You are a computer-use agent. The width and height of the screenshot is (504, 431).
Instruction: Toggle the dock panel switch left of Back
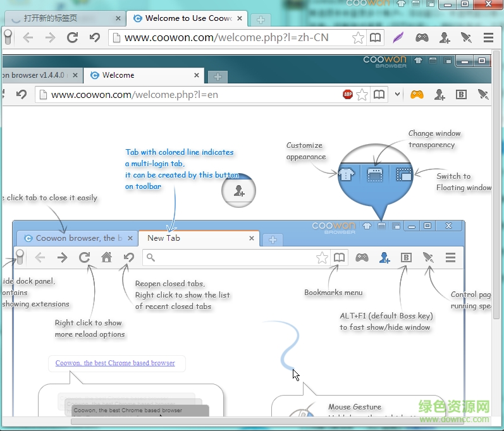coord(8,37)
